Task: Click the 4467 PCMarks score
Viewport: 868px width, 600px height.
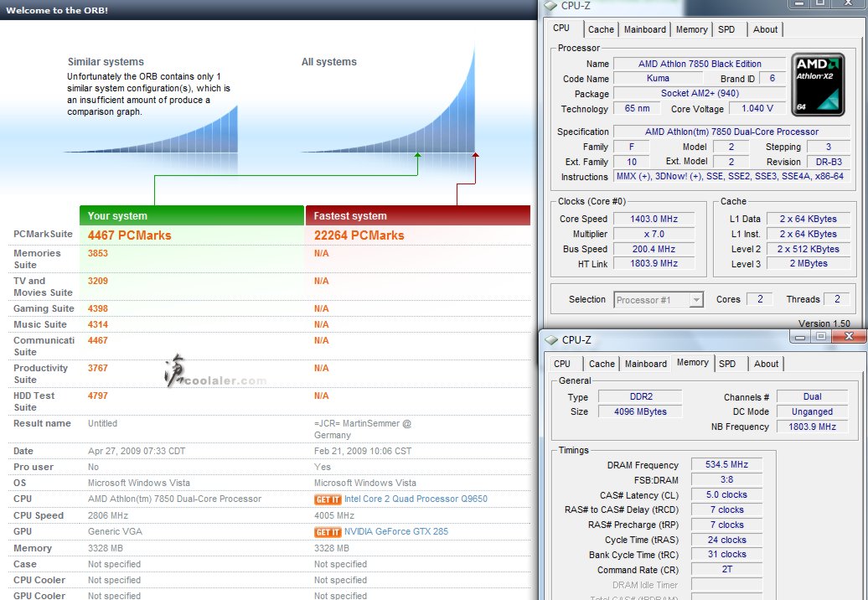Action: [130, 235]
